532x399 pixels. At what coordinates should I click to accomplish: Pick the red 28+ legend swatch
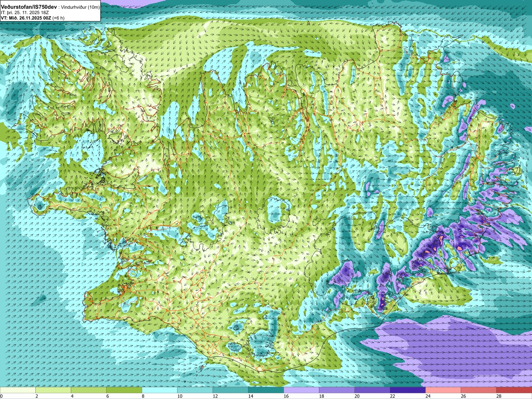[514, 390]
